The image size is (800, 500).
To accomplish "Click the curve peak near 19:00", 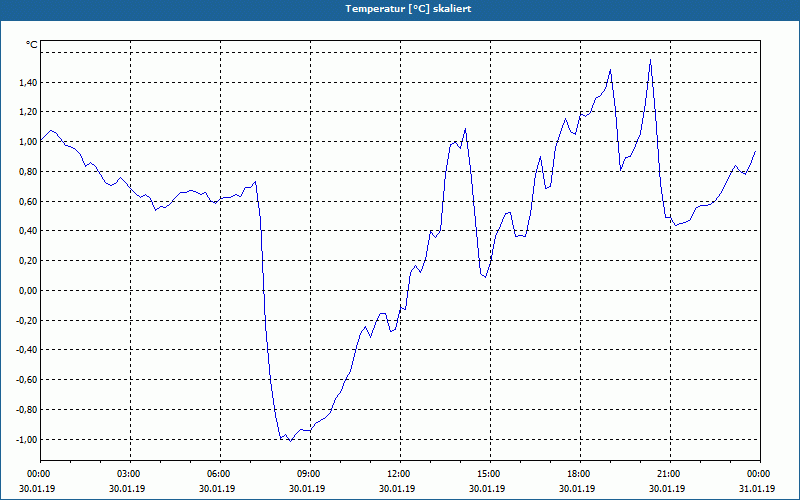I will 610,70.
